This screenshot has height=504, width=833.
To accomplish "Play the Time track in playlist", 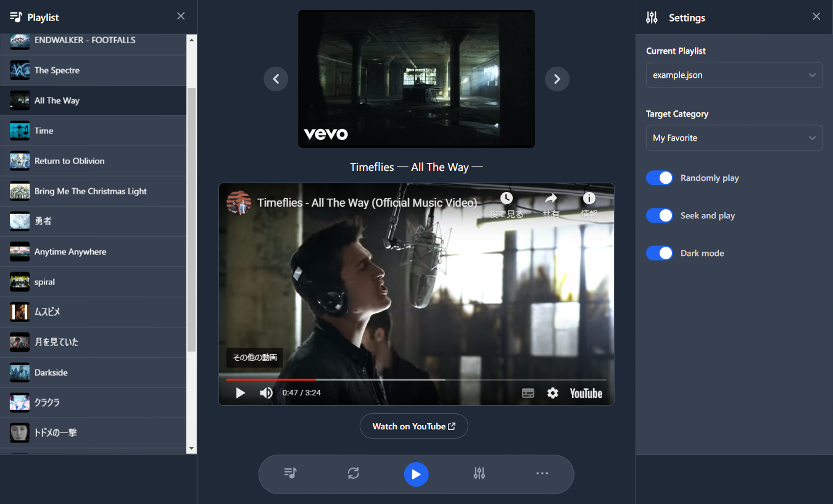I will pos(93,131).
